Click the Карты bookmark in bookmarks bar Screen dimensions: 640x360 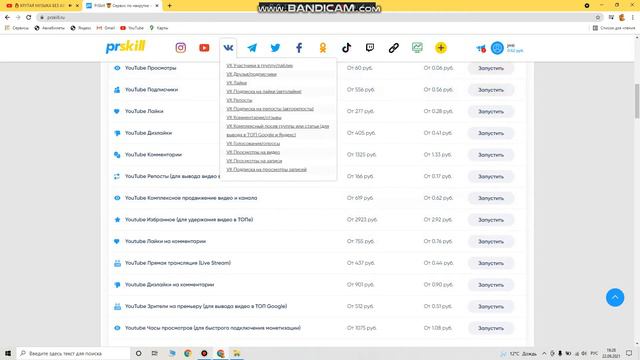pos(158,28)
